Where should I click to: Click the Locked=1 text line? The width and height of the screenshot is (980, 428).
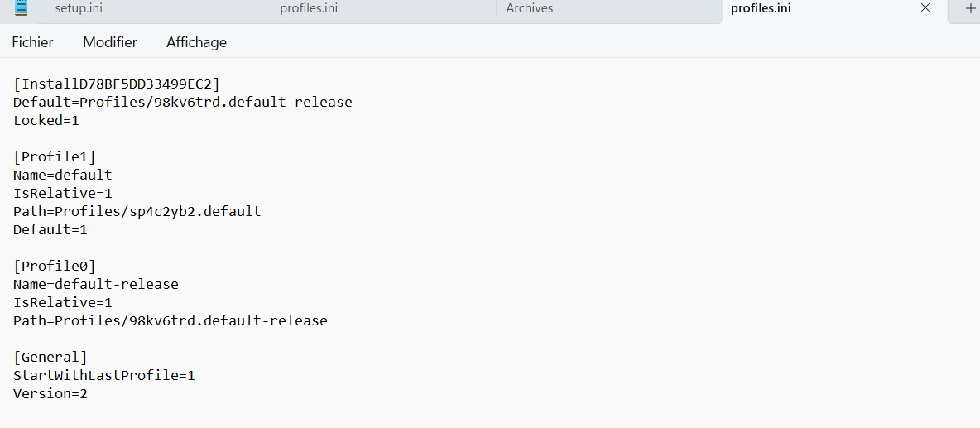click(46, 120)
